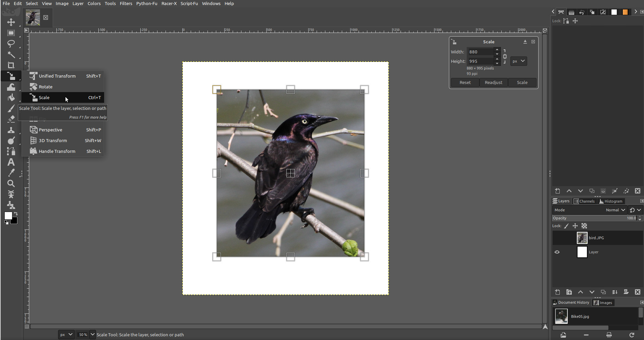Delete the current layer
Screen dimensions: 644x340
coord(637,292)
